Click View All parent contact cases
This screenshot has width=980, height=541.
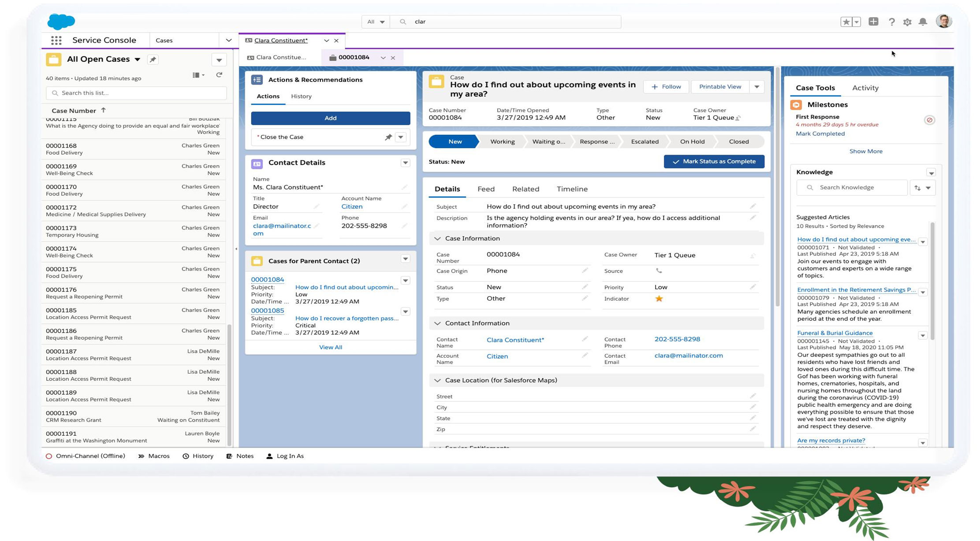click(x=330, y=347)
